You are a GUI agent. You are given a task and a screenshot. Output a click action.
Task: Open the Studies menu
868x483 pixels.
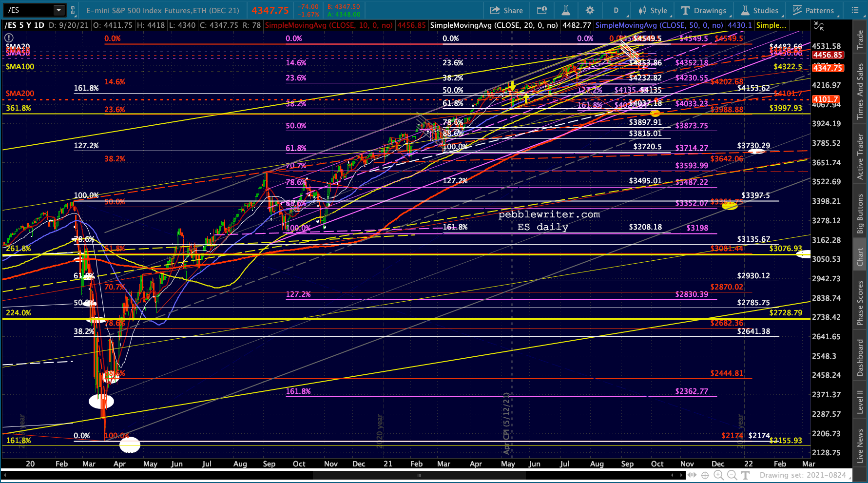pyautogui.click(x=759, y=10)
